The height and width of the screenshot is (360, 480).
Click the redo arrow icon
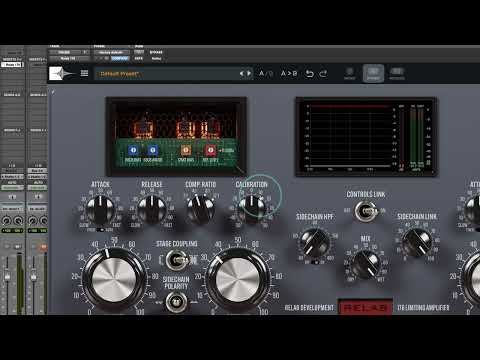(323, 73)
